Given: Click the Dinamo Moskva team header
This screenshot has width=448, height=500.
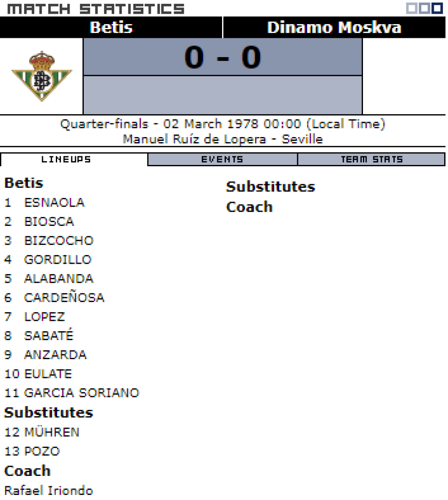Looking at the screenshot, I should (334, 27).
